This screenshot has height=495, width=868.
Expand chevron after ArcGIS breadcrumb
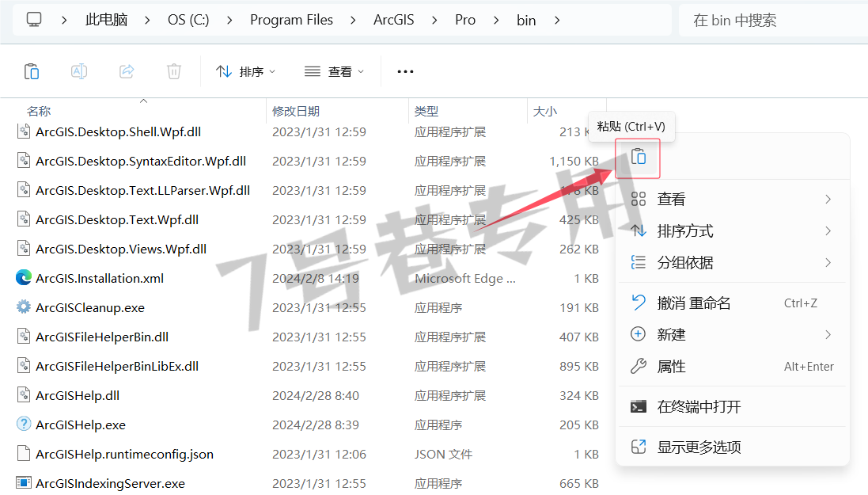(x=434, y=20)
